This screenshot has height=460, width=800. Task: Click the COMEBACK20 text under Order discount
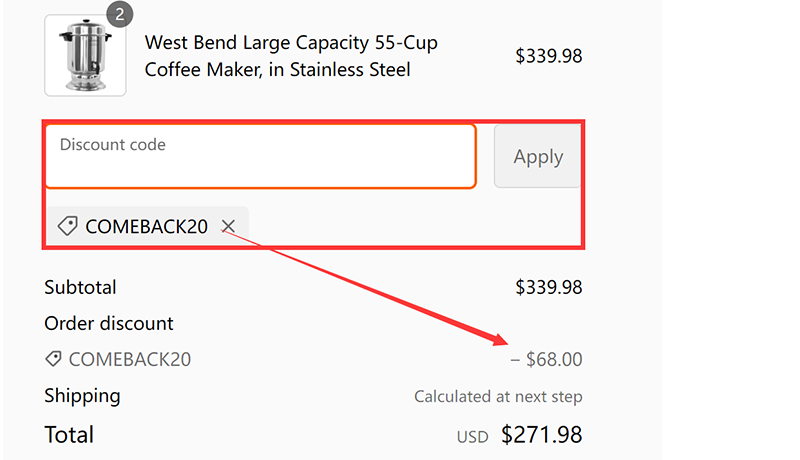(129, 359)
